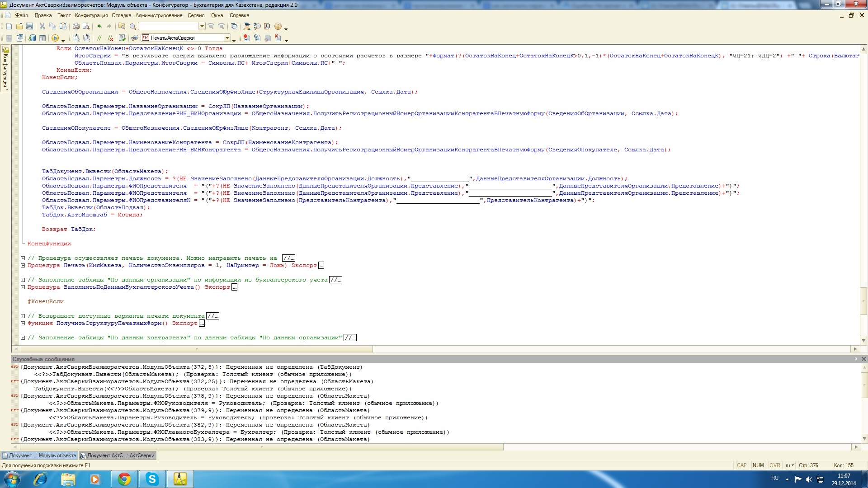Screen dimensions: 868x488
Task: Expand comment 'Процедура осуществляет печать документа'
Action: point(23,258)
